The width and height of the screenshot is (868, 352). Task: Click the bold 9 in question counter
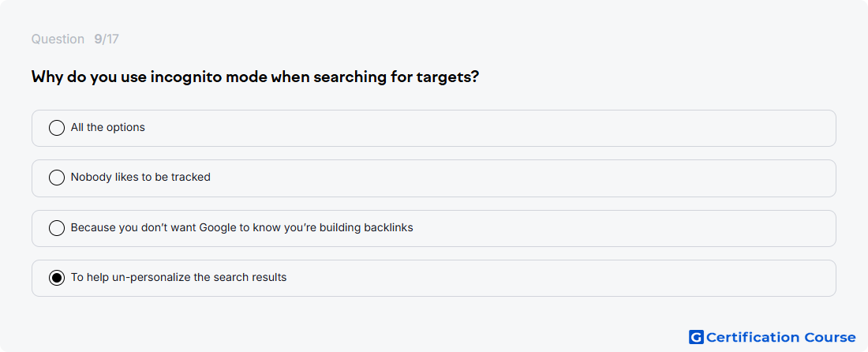98,39
